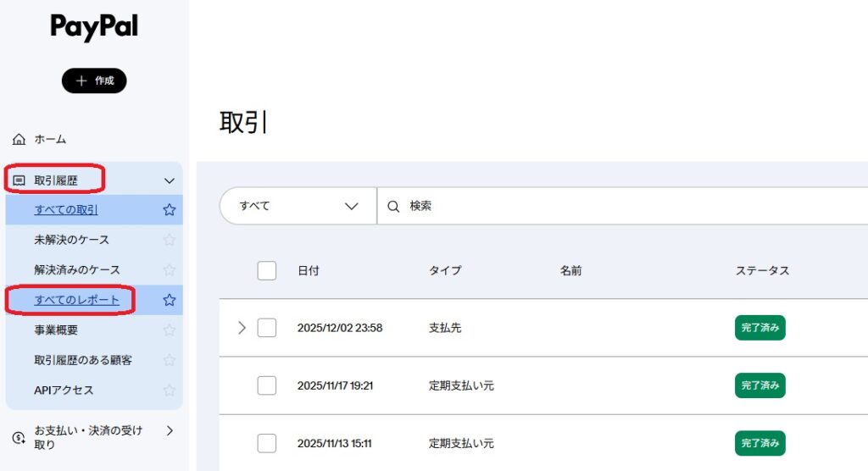Star the 解決済みのケース menu item

click(169, 270)
